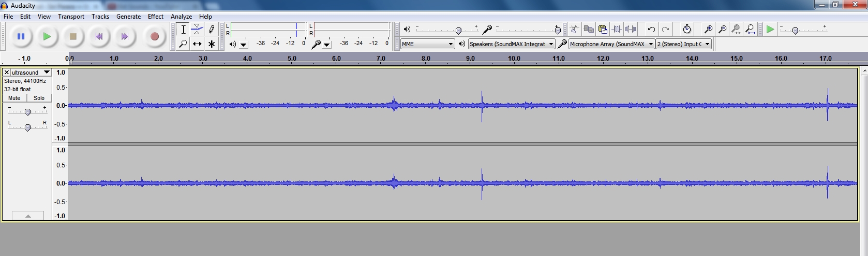Select the Draw pencil tool
Image resolution: width=868 pixels, height=256 pixels.
[212, 30]
